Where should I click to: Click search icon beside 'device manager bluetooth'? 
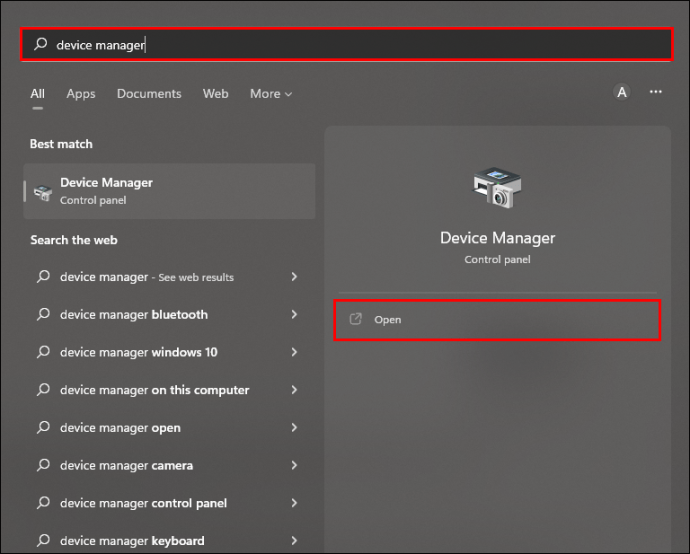(x=43, y=314)
